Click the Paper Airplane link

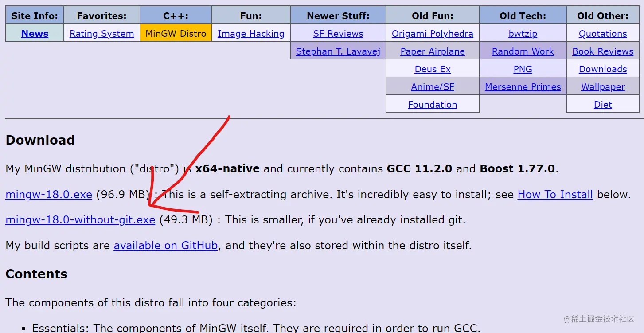432,51
